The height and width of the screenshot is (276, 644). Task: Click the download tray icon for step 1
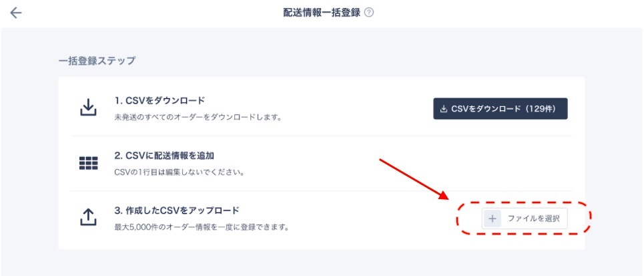coord(88,108)
